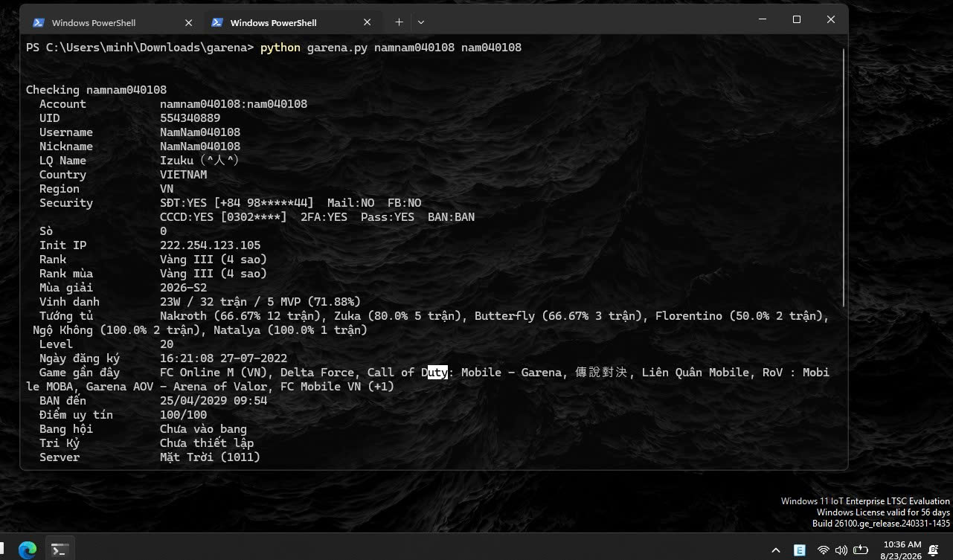Close the inactive Windows PowerShell tab
The image size is (953, 560).
[188, 22]
